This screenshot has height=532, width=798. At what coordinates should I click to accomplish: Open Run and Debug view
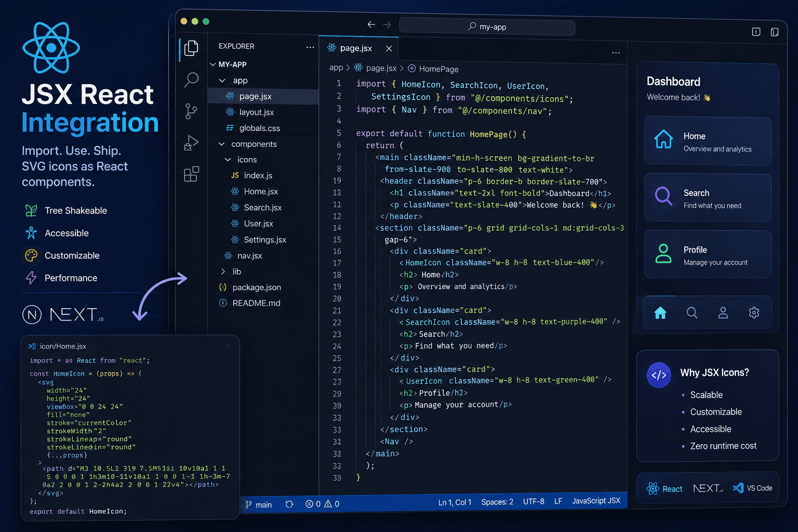(191, 143)
